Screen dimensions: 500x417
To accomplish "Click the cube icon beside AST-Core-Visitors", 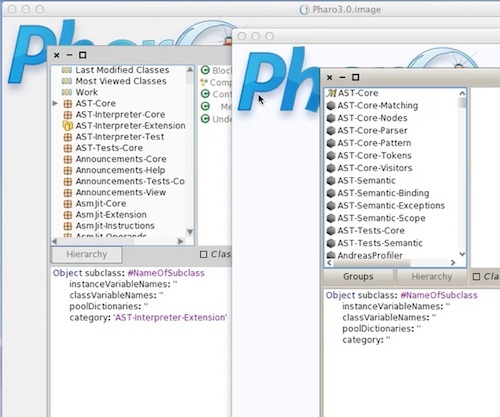I will (331, 168).
